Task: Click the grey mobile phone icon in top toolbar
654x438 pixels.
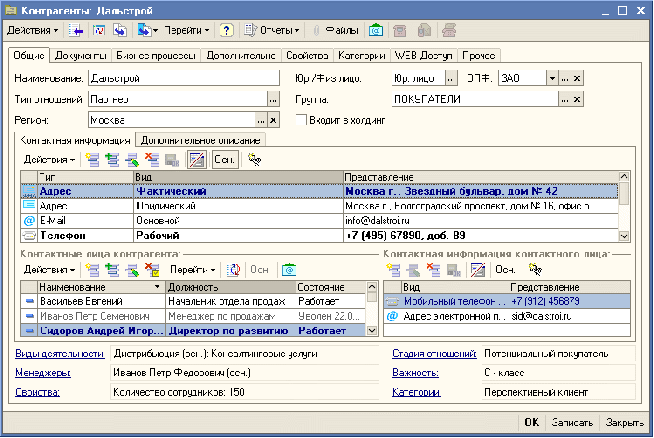Action: point(424,30)
